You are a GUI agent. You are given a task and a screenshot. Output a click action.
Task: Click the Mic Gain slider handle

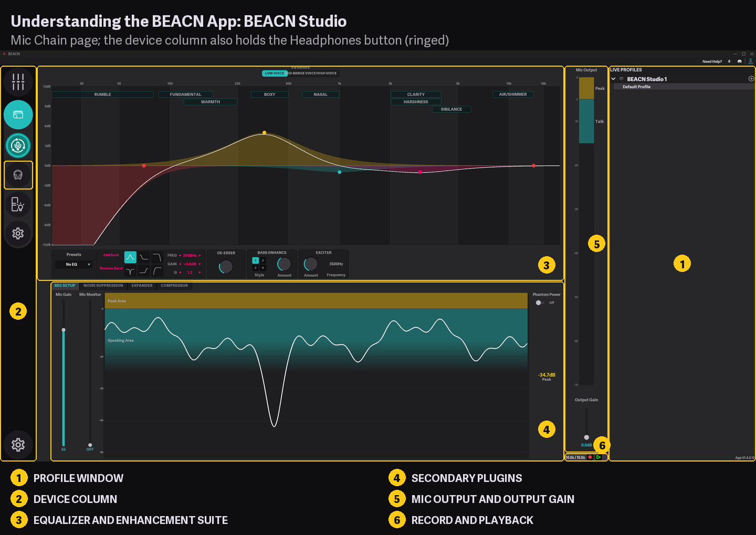click(64, 330)
